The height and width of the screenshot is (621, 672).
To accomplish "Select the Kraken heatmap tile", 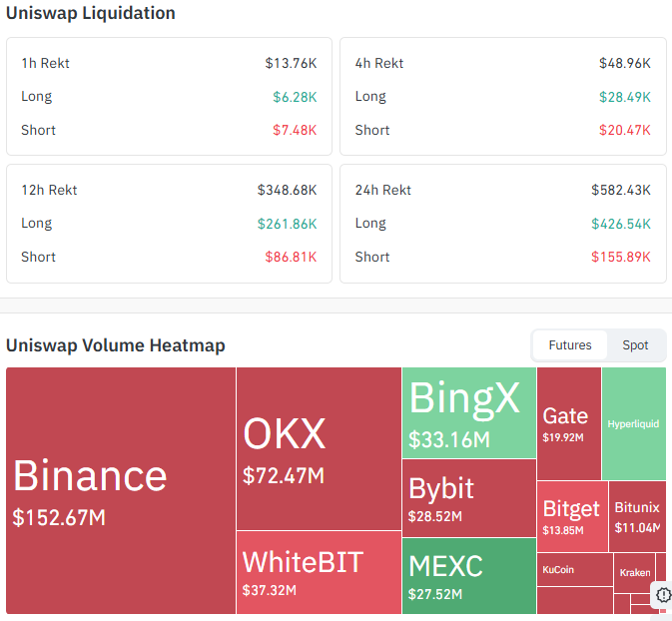I will click(x=635, y=572).
